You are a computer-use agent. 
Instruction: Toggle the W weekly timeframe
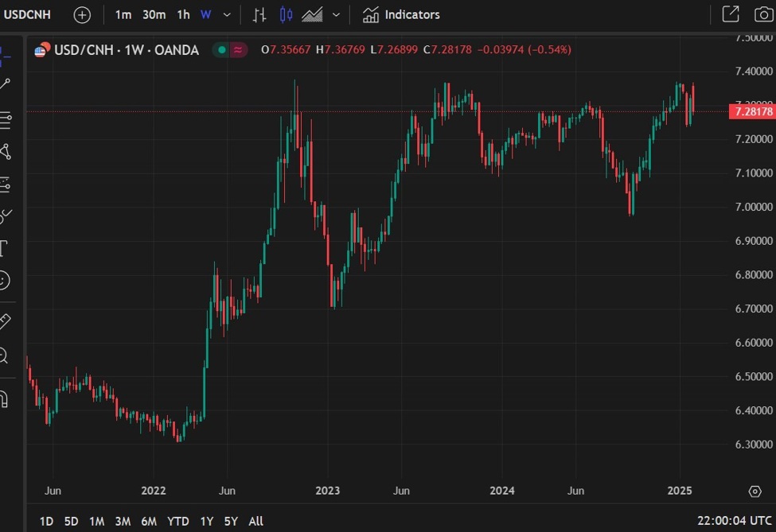click(207, 14)
